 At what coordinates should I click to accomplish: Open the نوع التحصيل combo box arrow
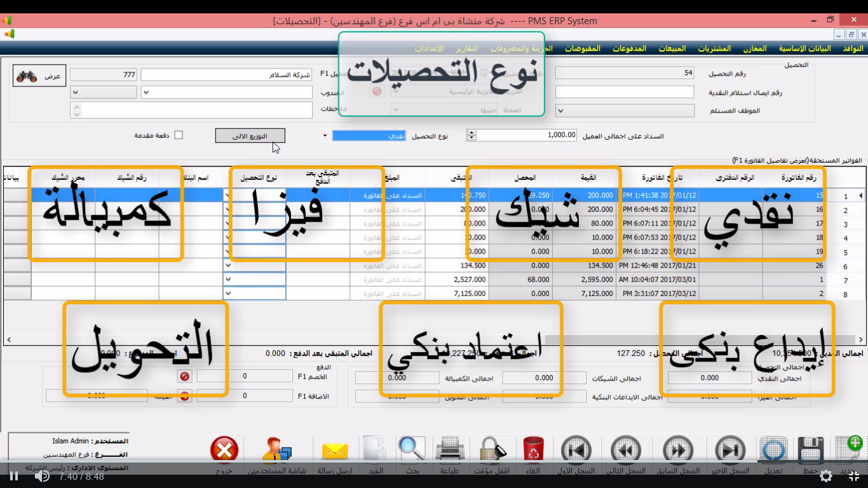tap(325, 135)
